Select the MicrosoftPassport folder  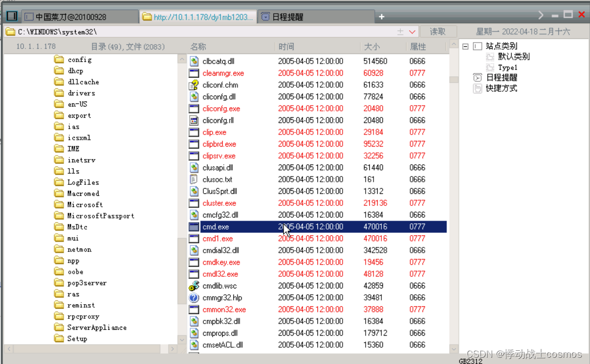point(100,216)
